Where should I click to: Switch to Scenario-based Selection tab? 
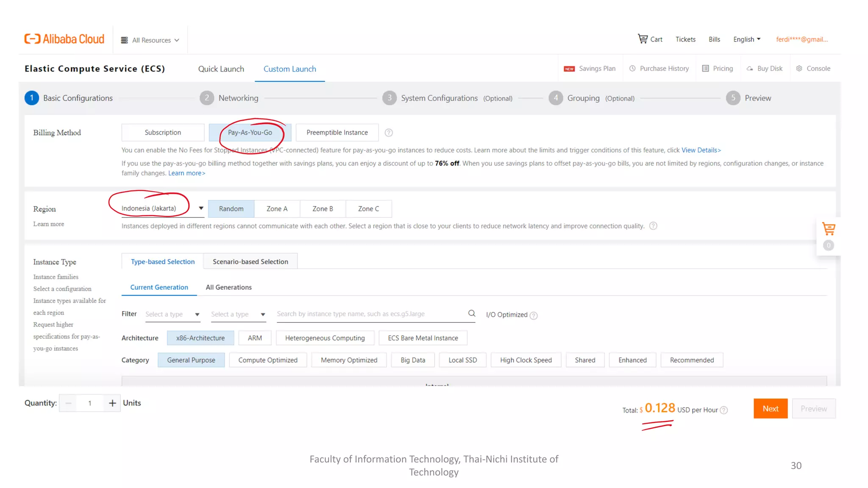(x=250, y=262)
